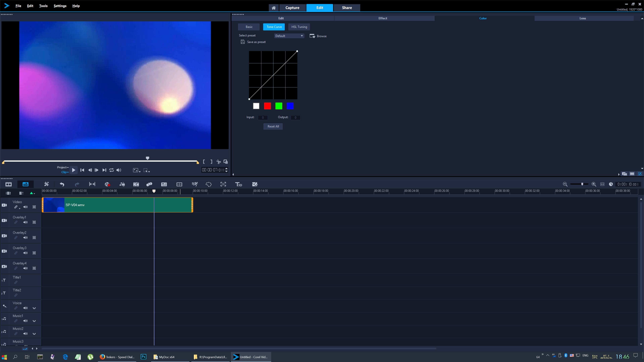The height and width of the screenshot is (362, 644).
Task: Switch to the Effect tab
Action: (383, 18)
